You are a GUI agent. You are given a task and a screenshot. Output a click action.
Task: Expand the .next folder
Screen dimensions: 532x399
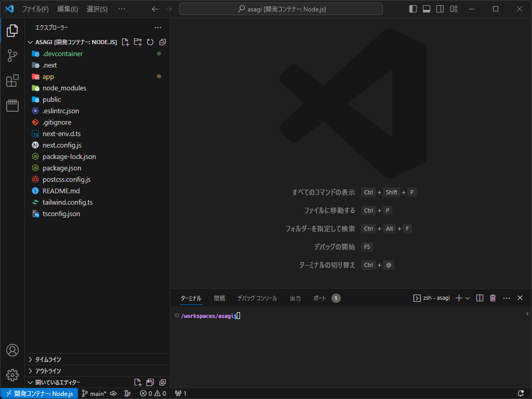click(x=97, y=65)
